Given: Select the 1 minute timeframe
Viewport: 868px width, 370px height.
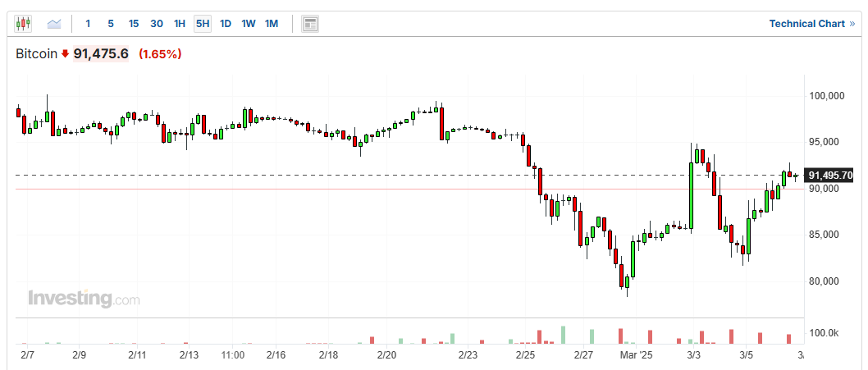Looking at the screenshot, I should pyautogui.click(x=88, y=24).
